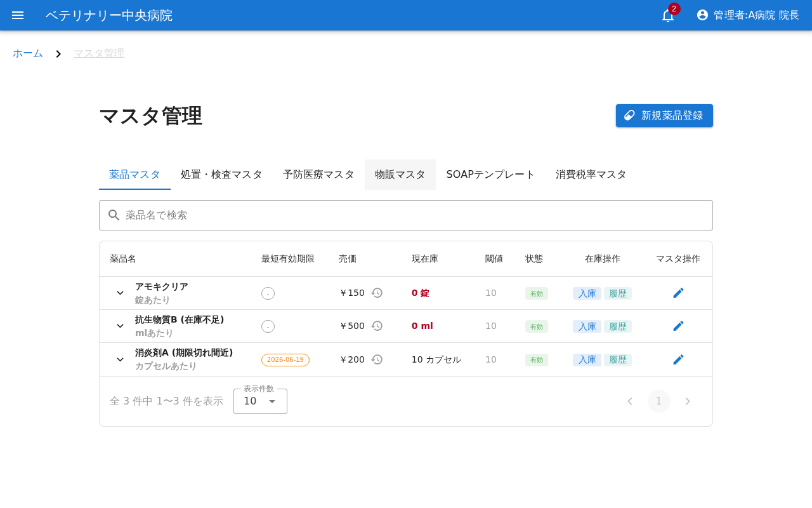
Task: Click 閾値 column header
Action: (494, 259)
